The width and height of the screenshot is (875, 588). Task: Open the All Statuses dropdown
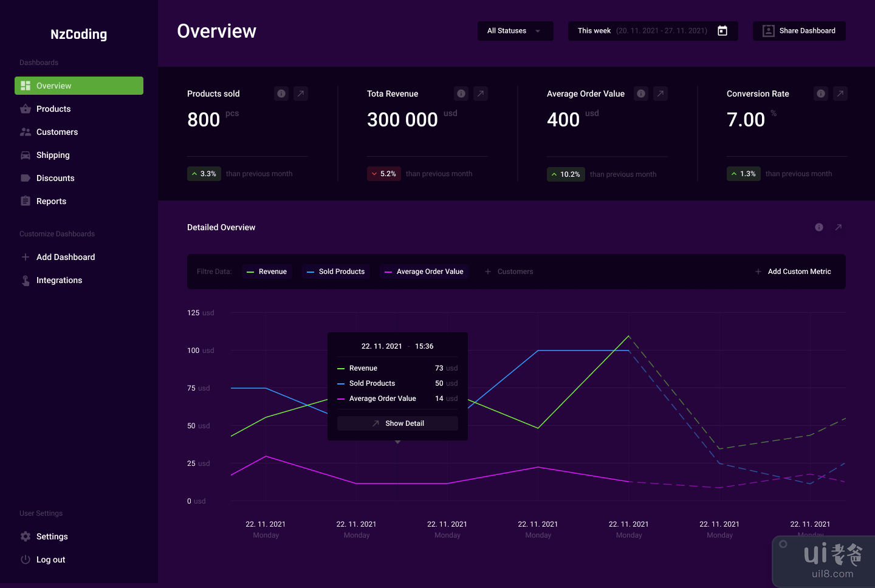tap(515, 31)
